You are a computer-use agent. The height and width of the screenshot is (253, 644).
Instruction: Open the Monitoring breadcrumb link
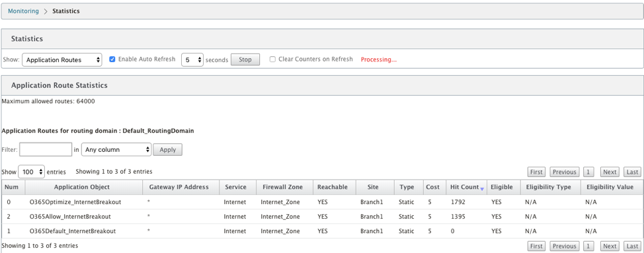pos(23,11)
